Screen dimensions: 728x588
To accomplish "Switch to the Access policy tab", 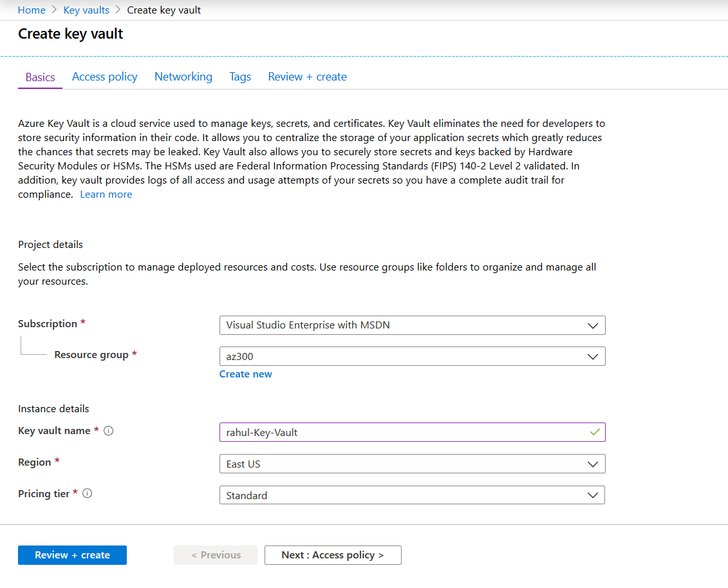I will (104, 77).
